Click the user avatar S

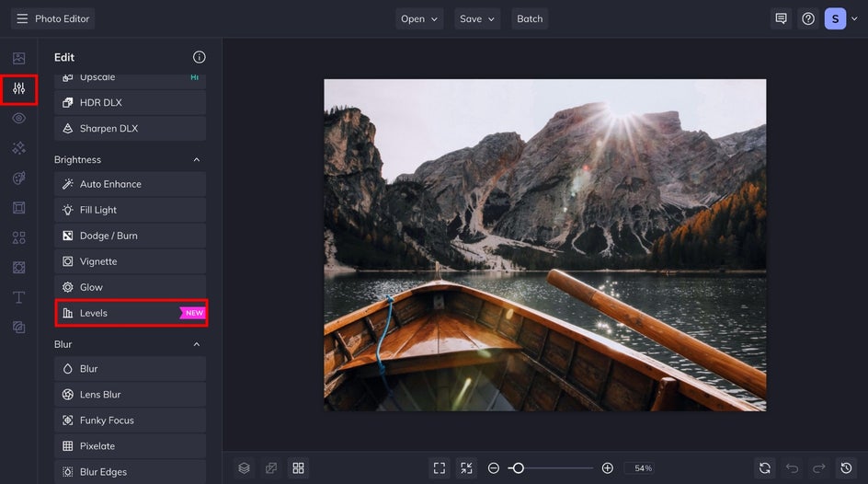pyautogui.click(x=835, y=18)
